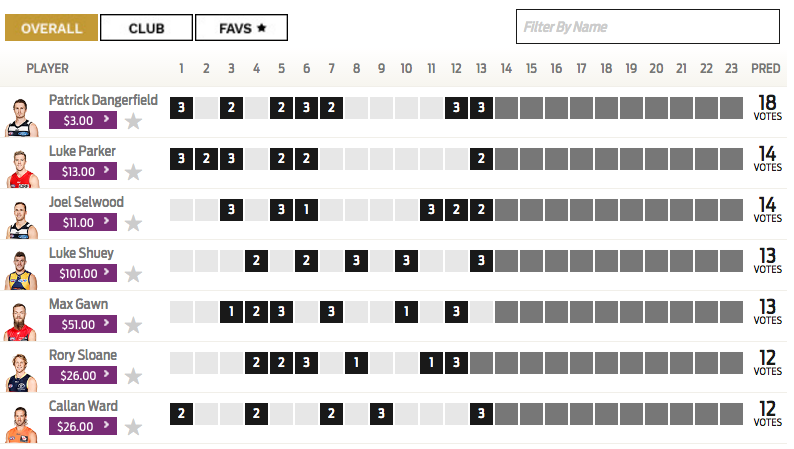Click Rory Sloane's player avatar

tap(21, 373)
